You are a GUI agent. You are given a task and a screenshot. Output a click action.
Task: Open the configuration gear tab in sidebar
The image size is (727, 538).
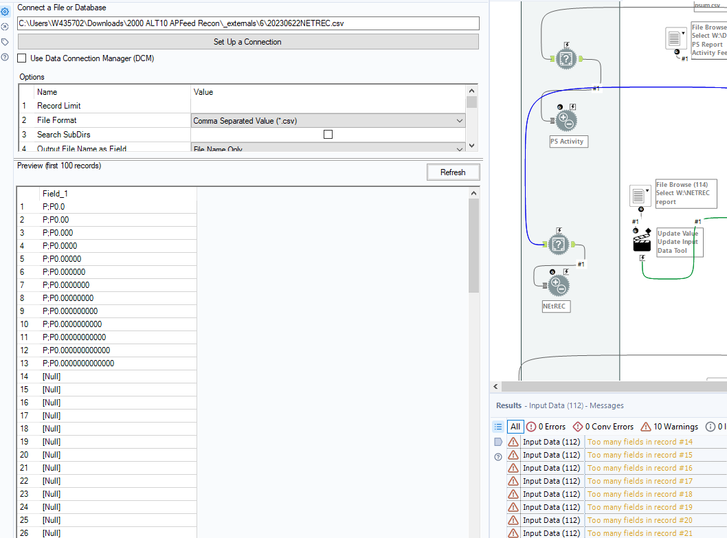(x=5, y=12)
